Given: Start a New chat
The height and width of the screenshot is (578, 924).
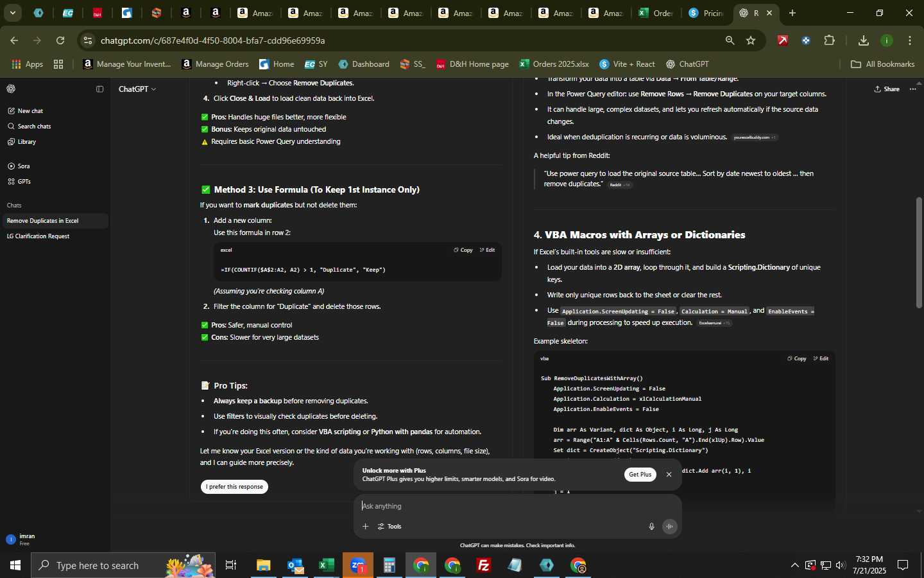Looking at the screenshot, I should coord(26,110).
